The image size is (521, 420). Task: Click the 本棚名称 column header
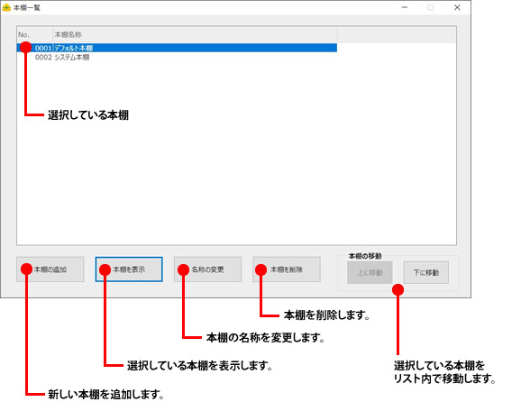click(x=195, y=34)
